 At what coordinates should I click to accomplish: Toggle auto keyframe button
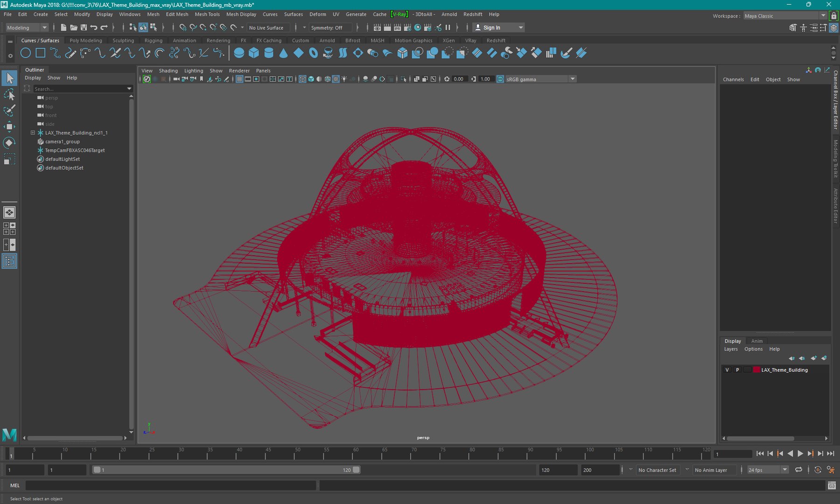pos(818,470)
